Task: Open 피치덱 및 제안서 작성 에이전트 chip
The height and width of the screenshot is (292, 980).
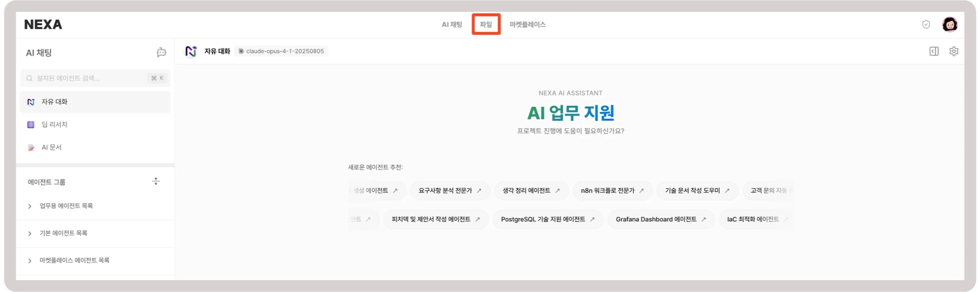Action: (x=436, y=219)
